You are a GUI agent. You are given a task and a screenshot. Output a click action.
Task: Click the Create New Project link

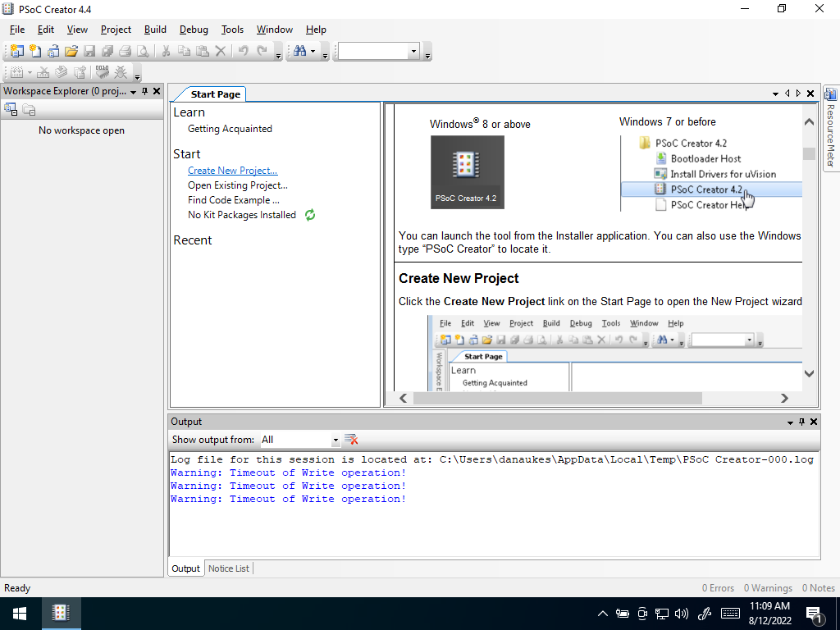click(232, 171)
